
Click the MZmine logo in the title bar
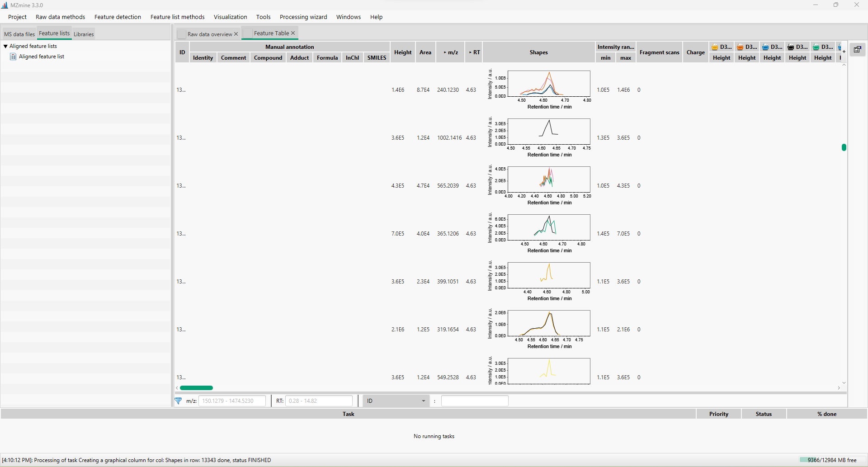click(x=5, y=5)
